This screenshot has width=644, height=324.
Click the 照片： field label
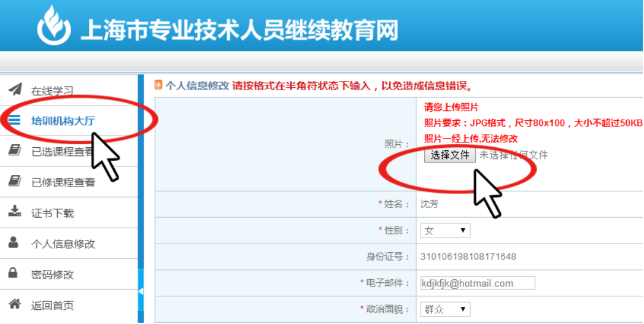397,144
